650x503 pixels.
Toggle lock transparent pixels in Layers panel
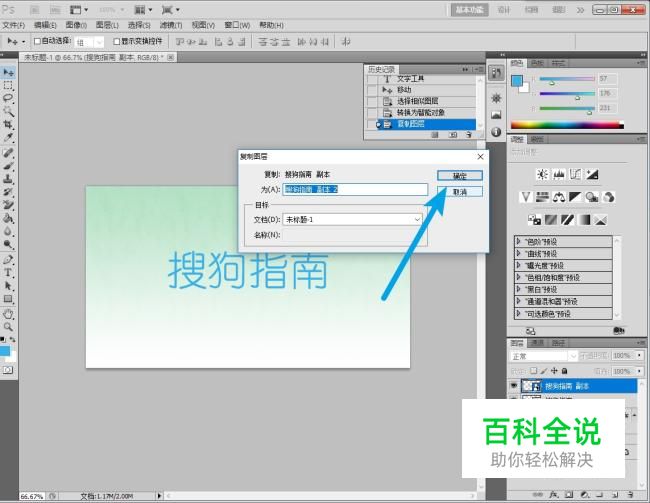[534, 371]
